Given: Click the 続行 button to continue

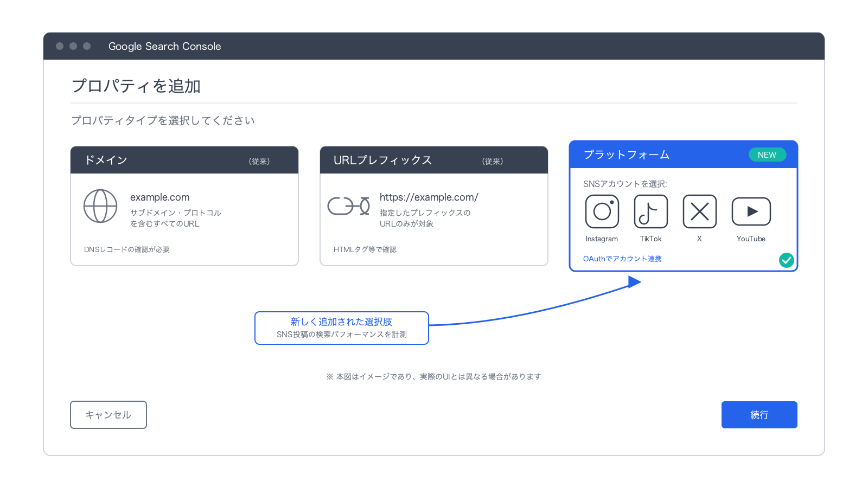Looking at the screenshot, I should point(759,415).
